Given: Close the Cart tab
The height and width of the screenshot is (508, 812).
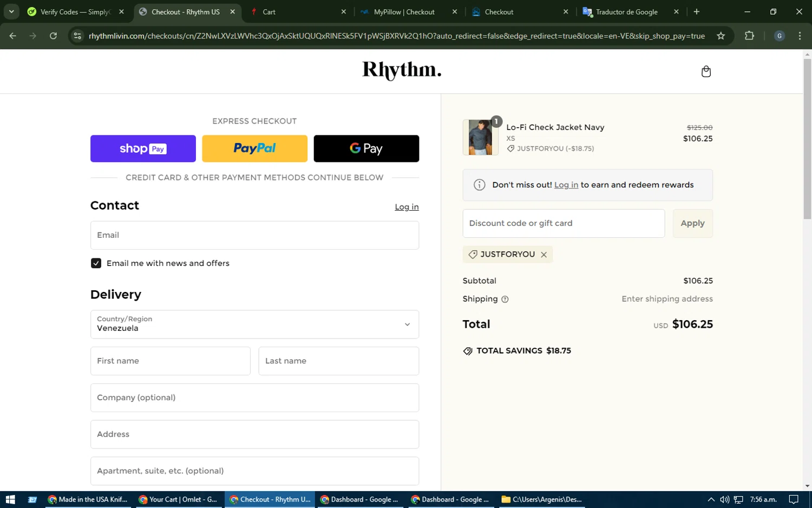Looking at the screenshot, I should [343, 11].
